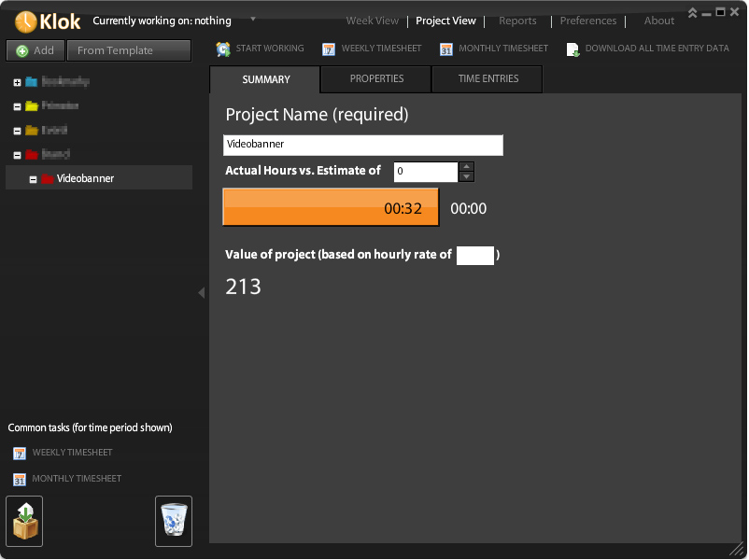This screenshot has width=749, height=560.
Task: Click the Klok clock logo icon
Action: (x=25, y=21)
